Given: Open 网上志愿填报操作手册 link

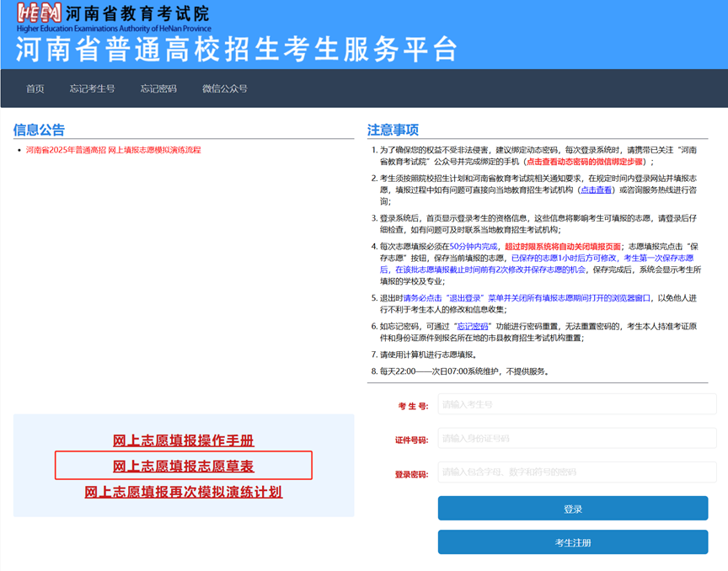Looking at the screenshot, I should 183,440.
